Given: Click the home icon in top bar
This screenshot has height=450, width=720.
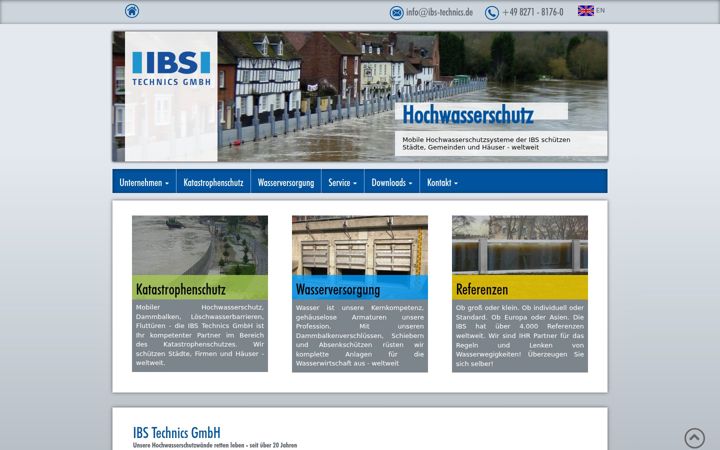Looking at the screenshot, I should [132, 11].
